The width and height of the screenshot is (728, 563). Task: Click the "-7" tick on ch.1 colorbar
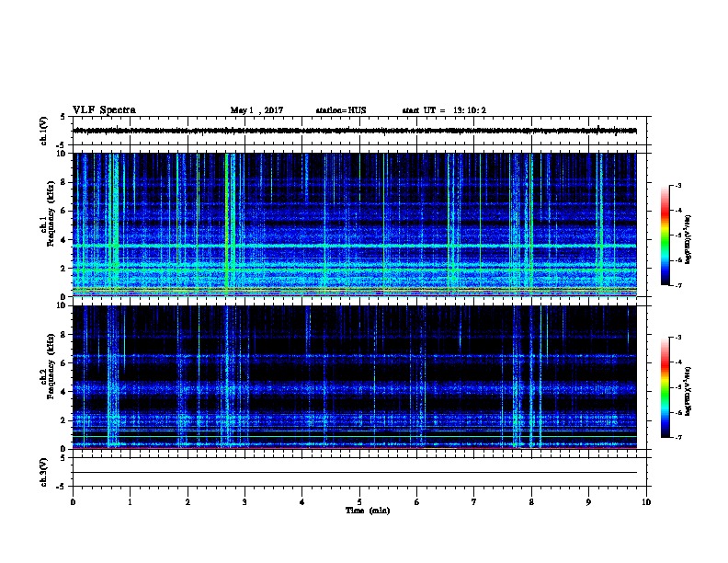click(677, 285)
